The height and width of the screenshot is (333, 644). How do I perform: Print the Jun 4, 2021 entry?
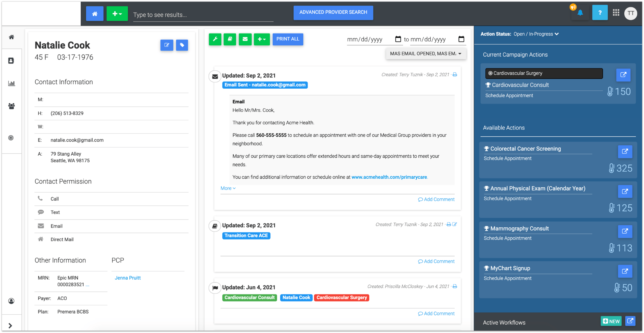455,286
